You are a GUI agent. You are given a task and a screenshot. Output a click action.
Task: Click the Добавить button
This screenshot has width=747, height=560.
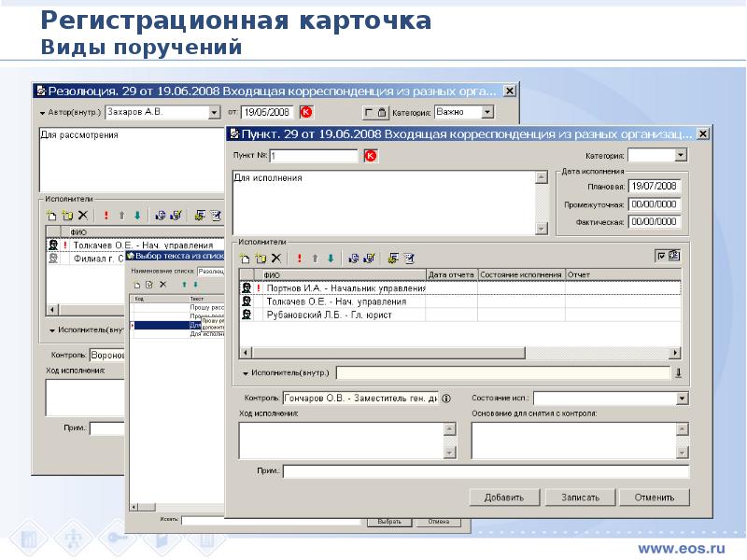pos(504,497)
